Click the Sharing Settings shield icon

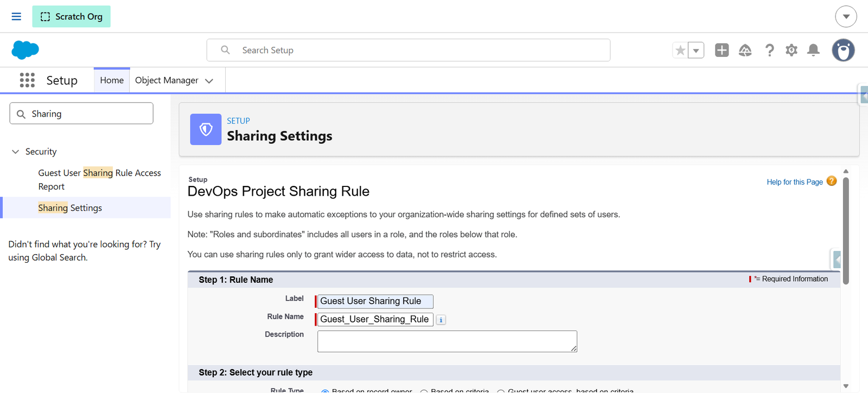pyautogui.click(x=206, y=129)
